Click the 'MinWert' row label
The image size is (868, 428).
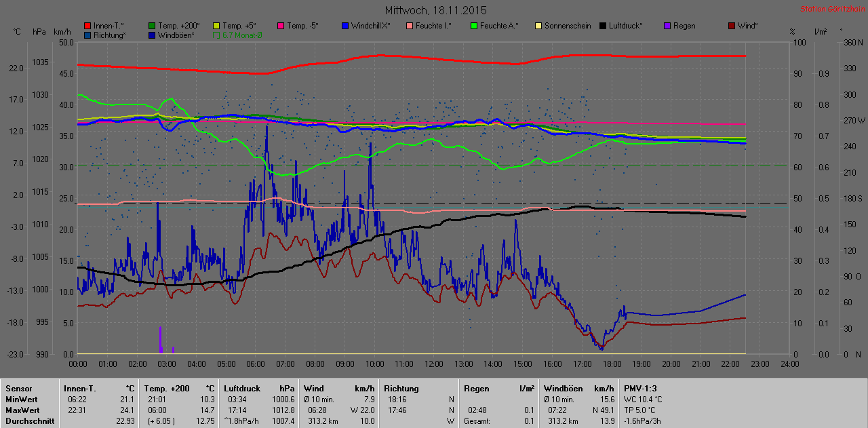[22, 400]
